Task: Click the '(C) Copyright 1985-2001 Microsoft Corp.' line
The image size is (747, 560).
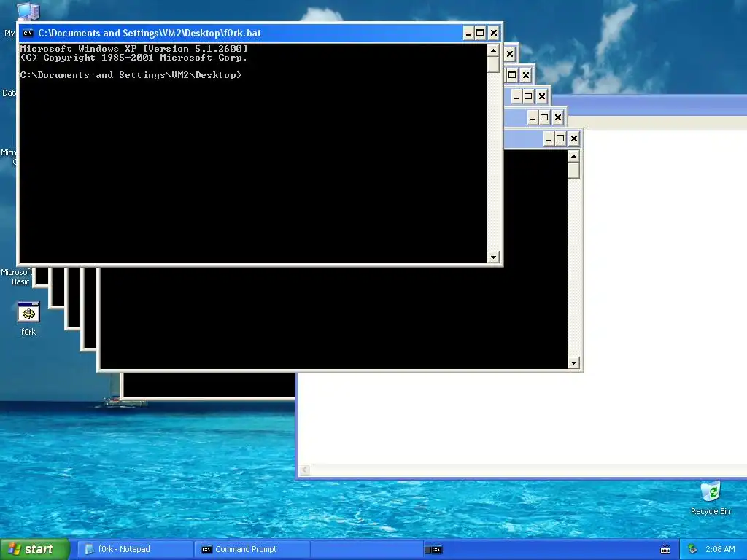Action: (x=134, y=58)
